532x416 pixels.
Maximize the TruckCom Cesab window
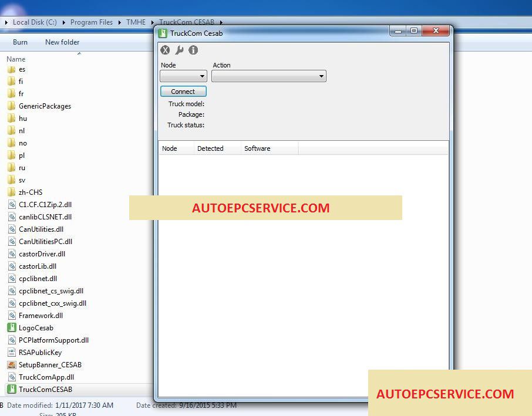413,31
